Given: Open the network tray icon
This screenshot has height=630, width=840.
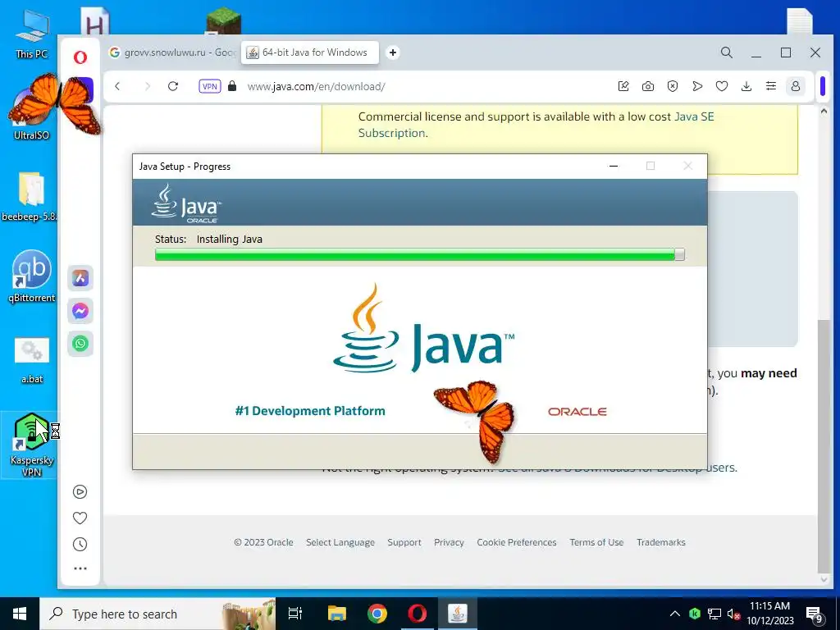Looking at the screenshot, I should pyautogui.click(x=714, y=614).
